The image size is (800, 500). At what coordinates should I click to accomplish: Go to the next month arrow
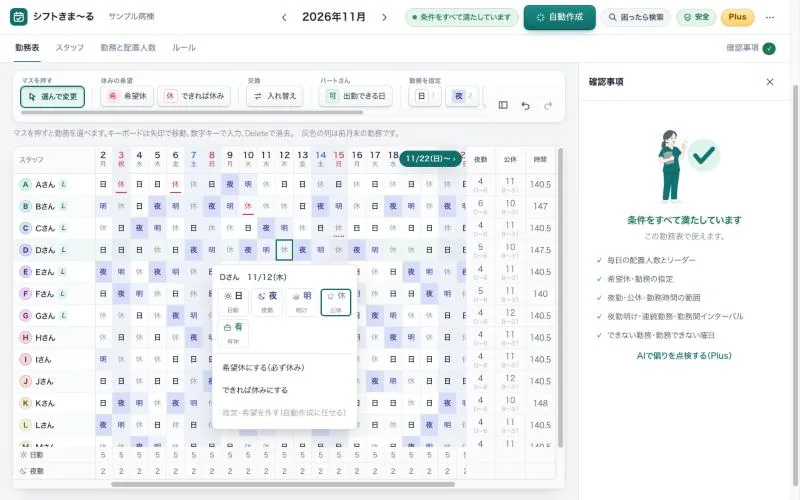pos(384,17)
